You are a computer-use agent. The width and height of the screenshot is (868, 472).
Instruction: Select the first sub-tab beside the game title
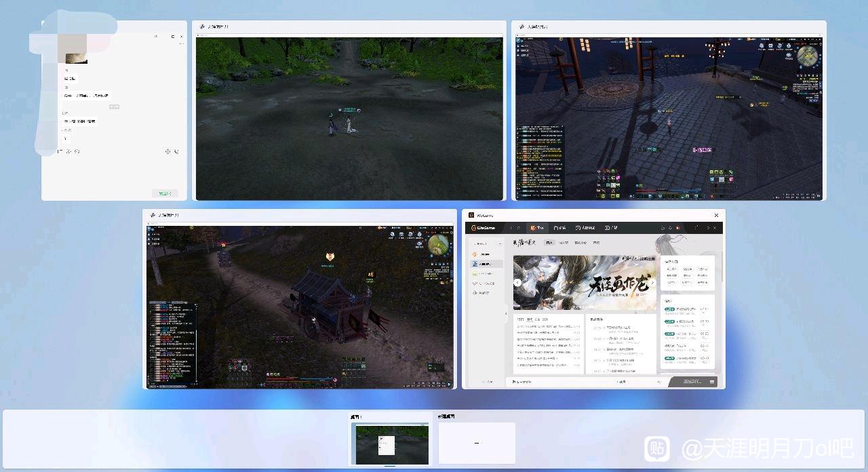coord(550,242)
